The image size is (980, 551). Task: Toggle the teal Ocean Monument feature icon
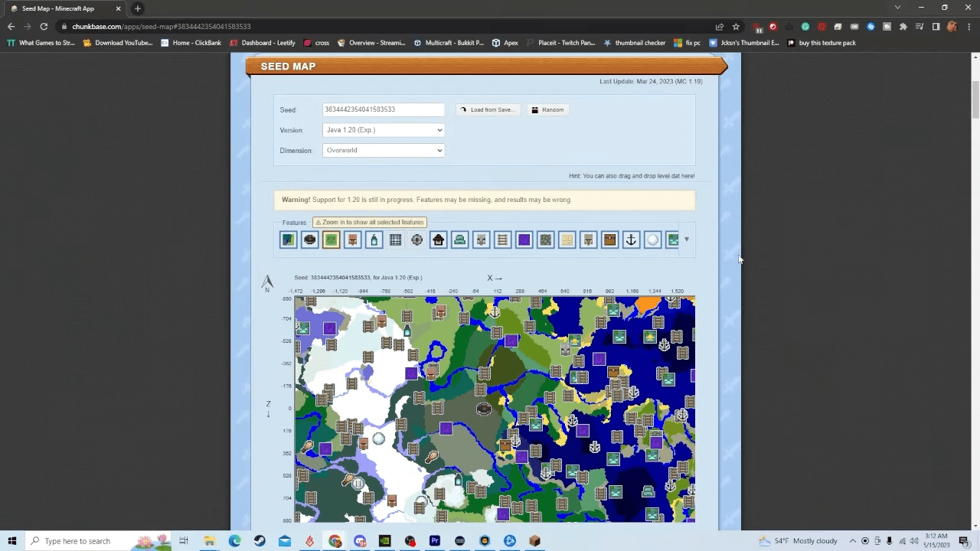pos(459,240)
